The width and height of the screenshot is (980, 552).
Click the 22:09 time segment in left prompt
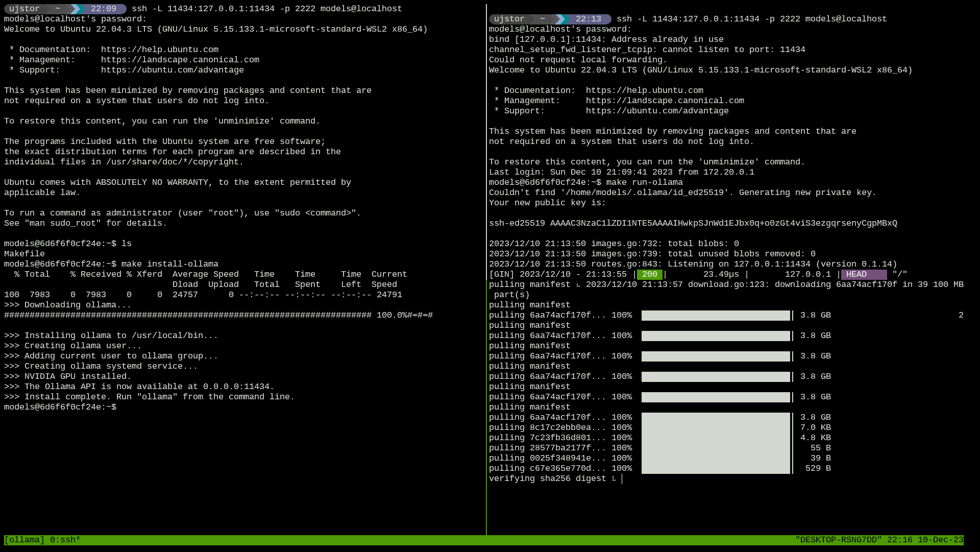[x=103, y=9]
